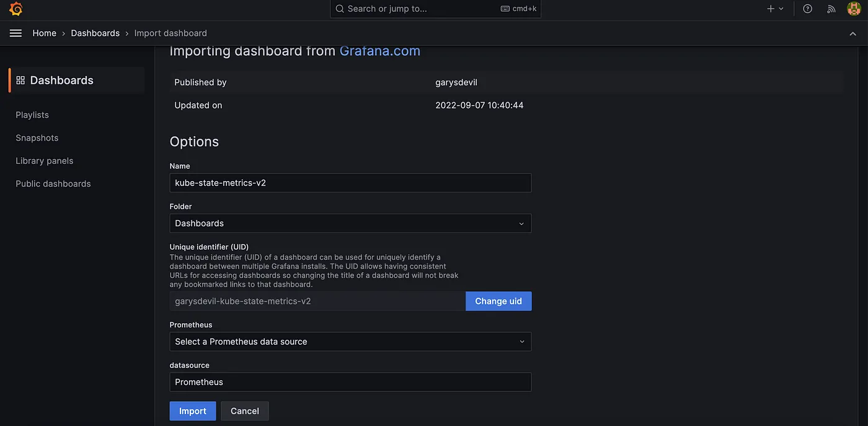Click the Grafana logo icon
The width and height of the screenshot is (868, 426).
tap(16, 9)
